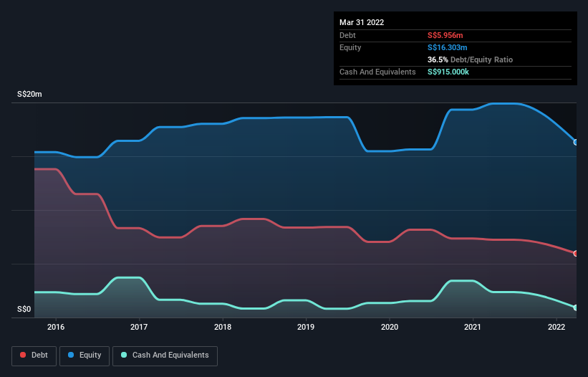Click the 2018 x-axis label

pos(223,327)
